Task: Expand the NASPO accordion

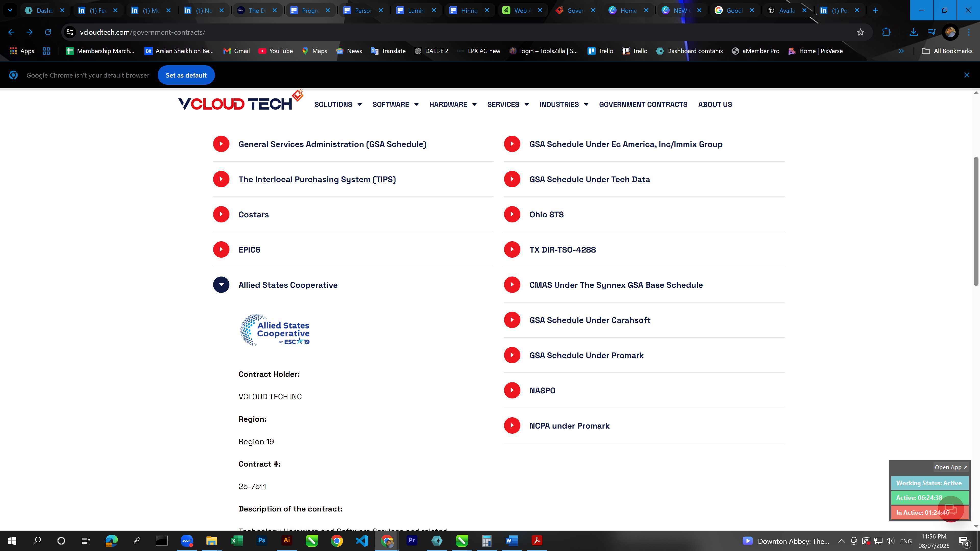Action: coord(644,391)
